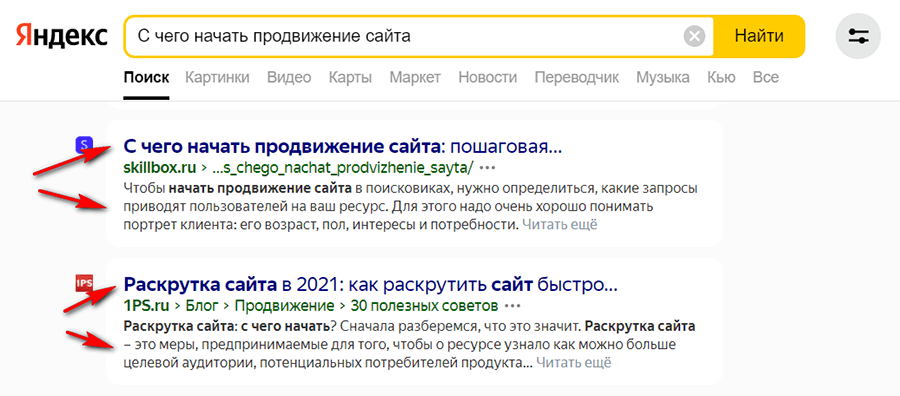Show all services via Все tab
This screenshot has width=900, height=396.
coord(766,77)
